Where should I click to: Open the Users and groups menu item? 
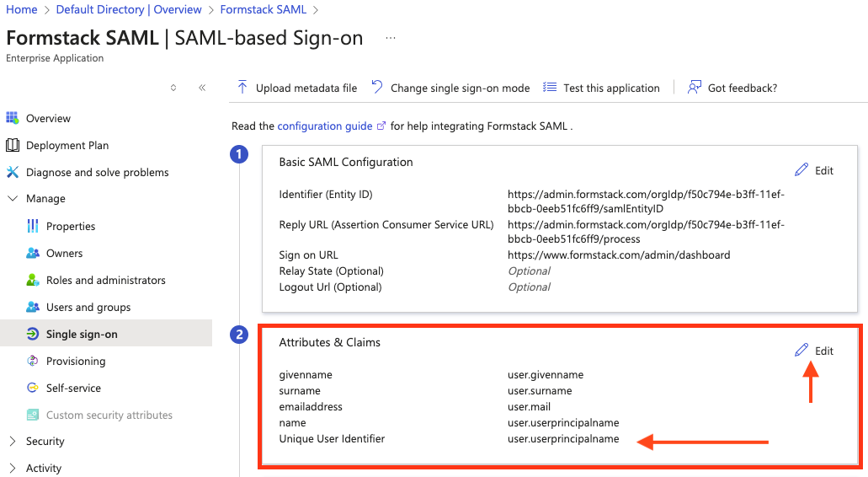[88, 307]
